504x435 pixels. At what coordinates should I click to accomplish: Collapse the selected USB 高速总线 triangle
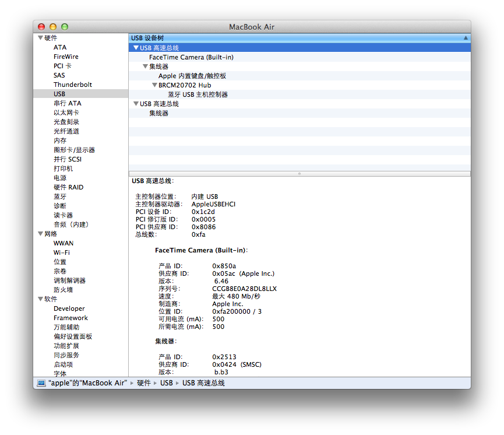pyautogui.click(x=136, y=48)
